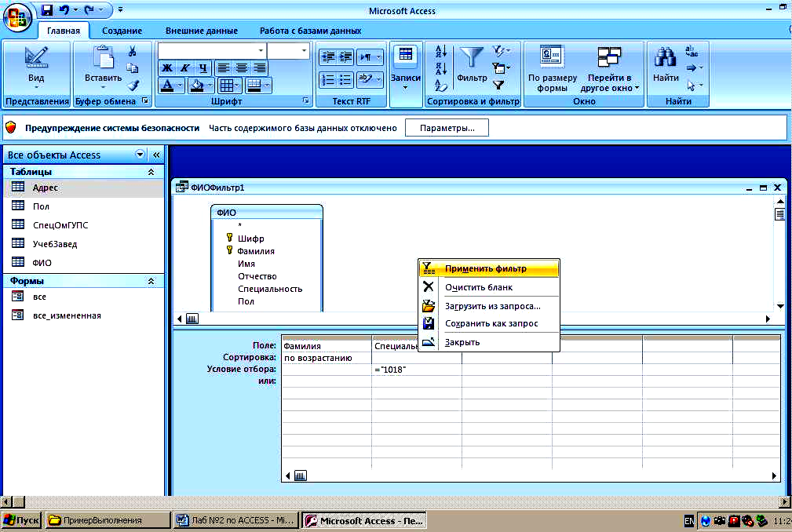The height and width of the screenshot is (532, 792).
Task: Increase indent in Текст RTF group
Action: 345,56
